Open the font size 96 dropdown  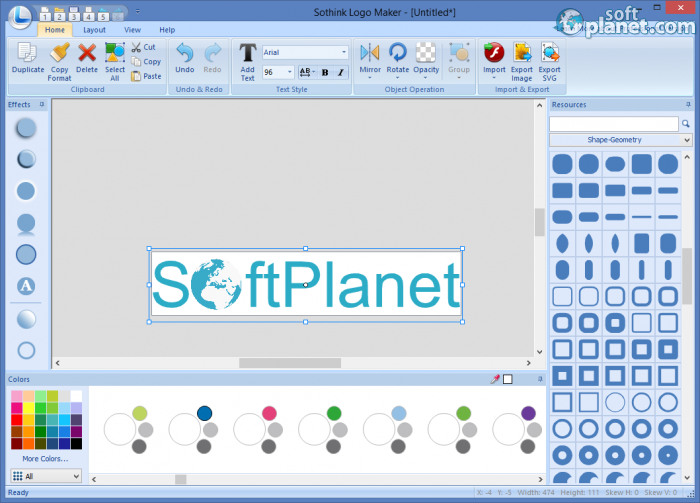[x=289, y=72]
